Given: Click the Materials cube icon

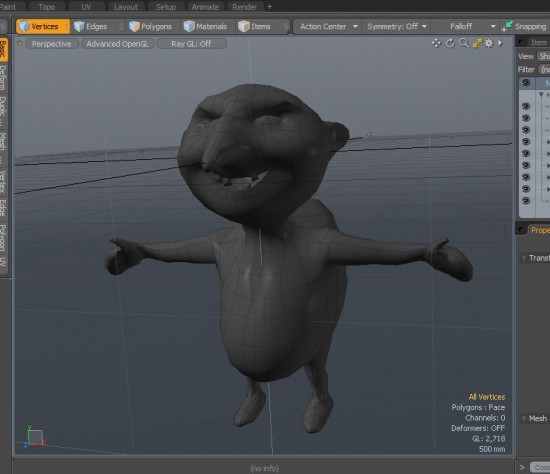Looking at the screenshot, I should point(189,26).
